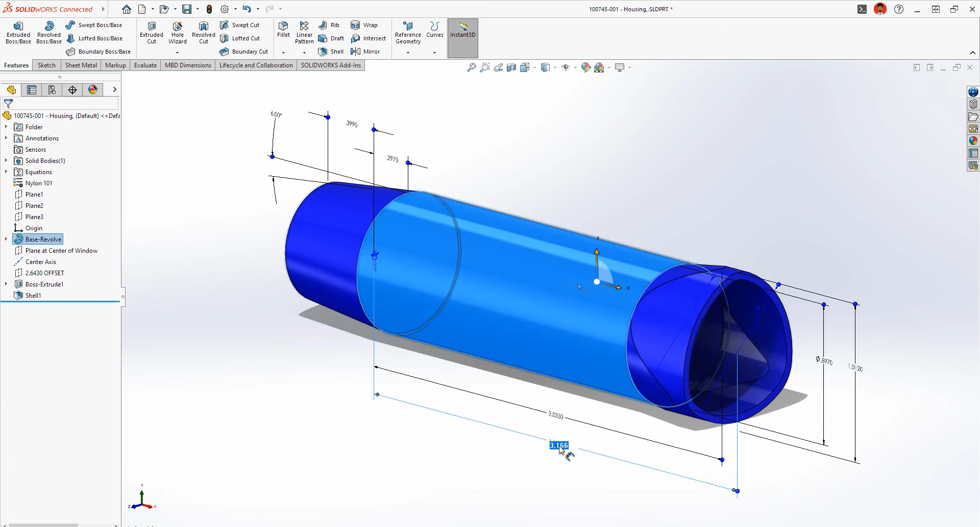The height and width of the screenshot is (527, 980).
Task: Select Boss-Extrude1 in the feature tree
Action: (44, 284)
